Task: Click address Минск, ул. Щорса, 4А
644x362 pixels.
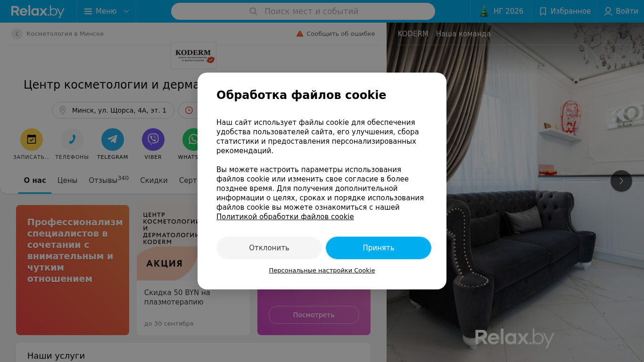Action: pyautogui.click(x=113, y=110)
